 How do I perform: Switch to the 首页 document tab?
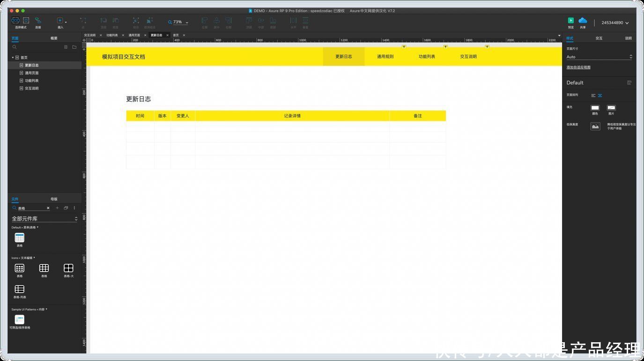tap(176, 35)
